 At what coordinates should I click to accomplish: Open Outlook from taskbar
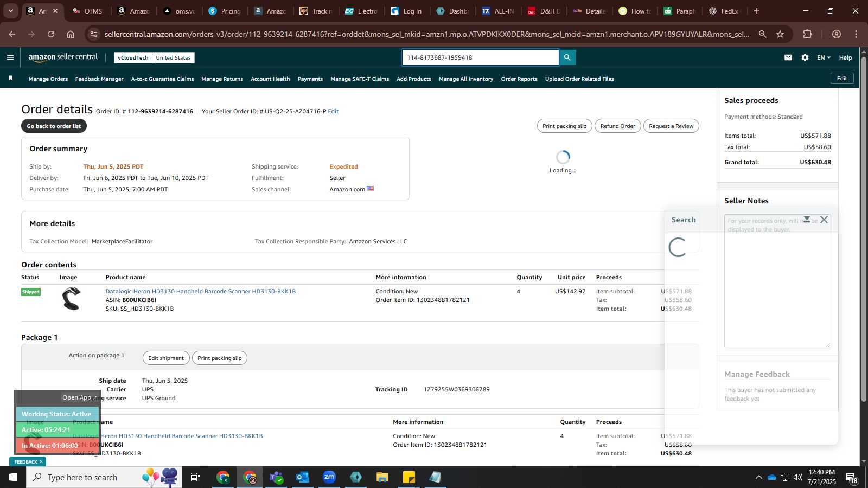click(x=303, y=477)
